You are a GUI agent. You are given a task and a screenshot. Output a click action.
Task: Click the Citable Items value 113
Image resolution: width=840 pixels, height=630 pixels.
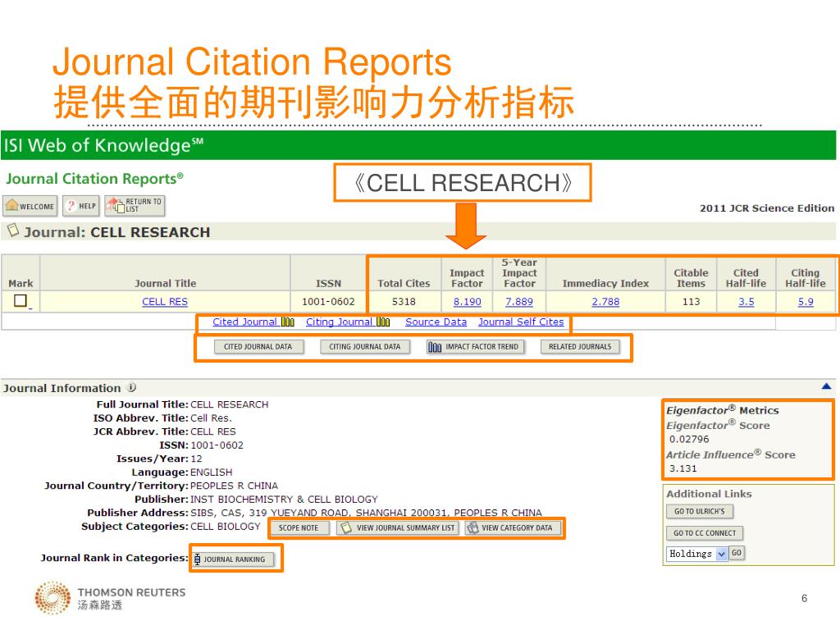click(691, 302)
